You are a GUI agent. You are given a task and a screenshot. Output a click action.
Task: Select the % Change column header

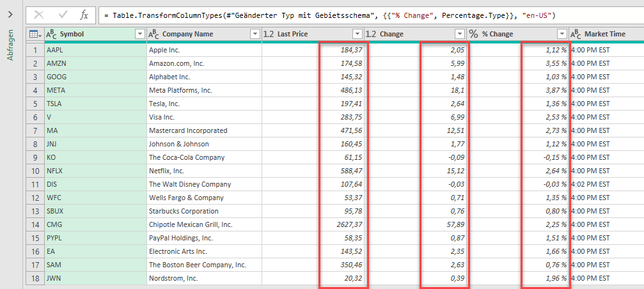coord(517,35)
